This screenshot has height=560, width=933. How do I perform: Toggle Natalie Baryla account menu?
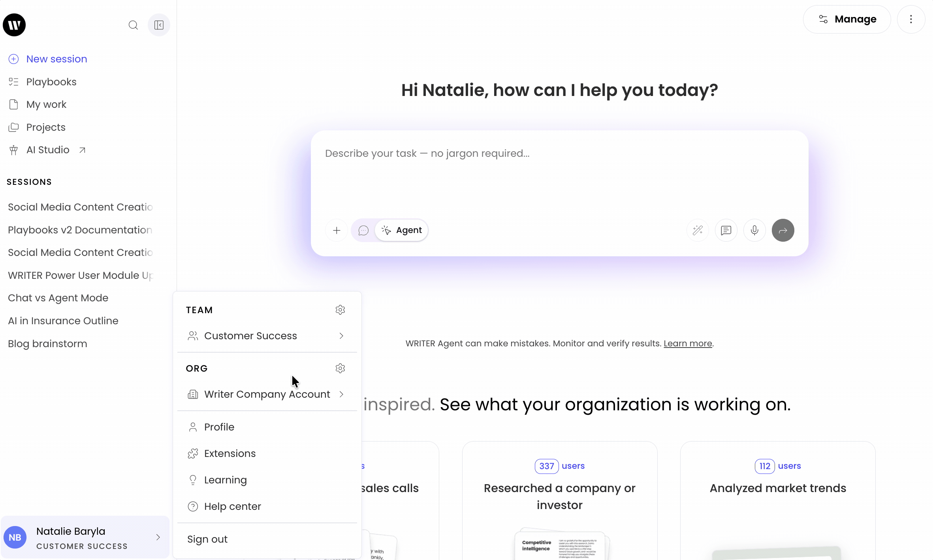85,537
